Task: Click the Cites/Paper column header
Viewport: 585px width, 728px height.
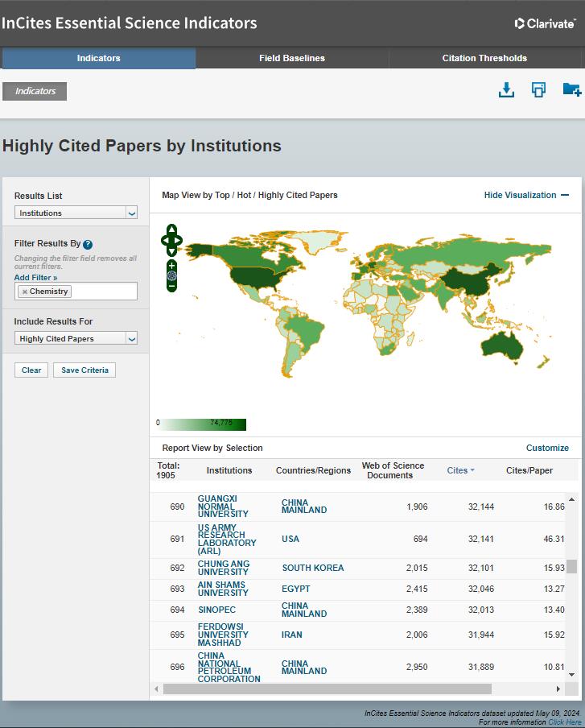Action: coord(529,470)
